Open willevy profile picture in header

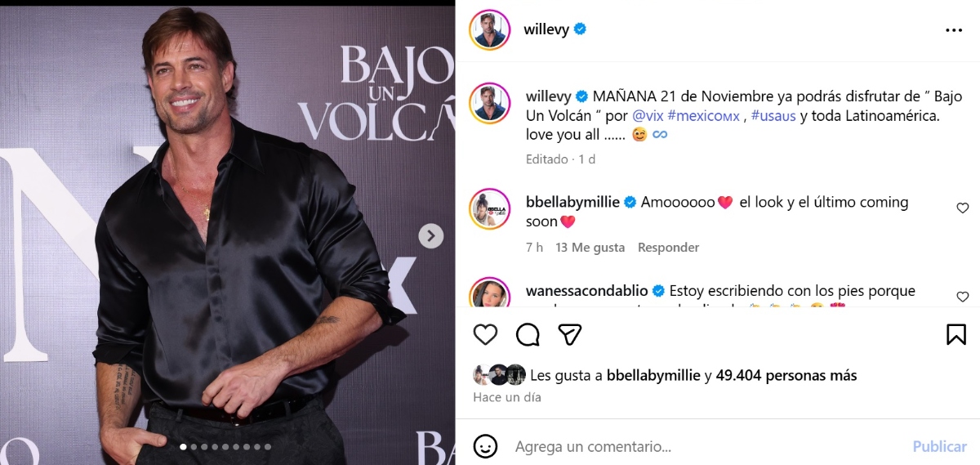(489, 29)
